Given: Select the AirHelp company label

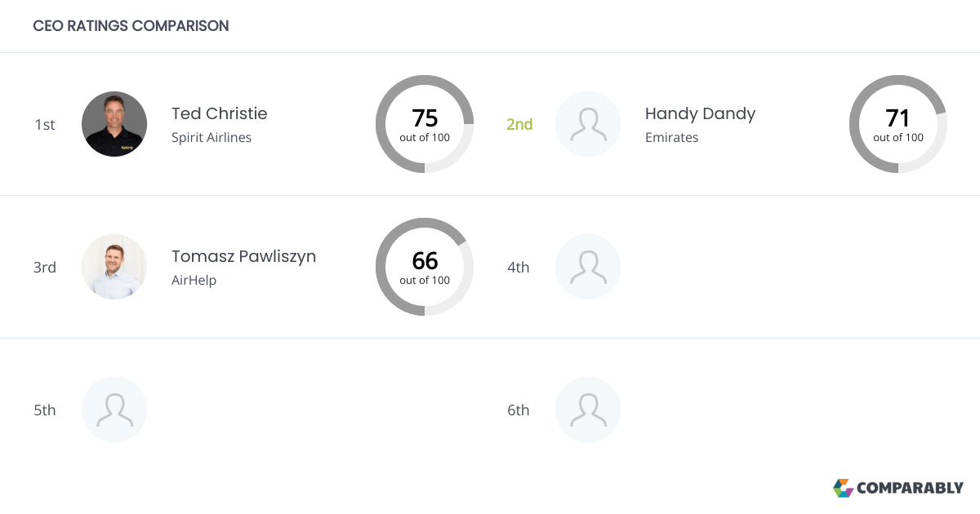Looking at the screenshot, I should click(x=194, y=281).
